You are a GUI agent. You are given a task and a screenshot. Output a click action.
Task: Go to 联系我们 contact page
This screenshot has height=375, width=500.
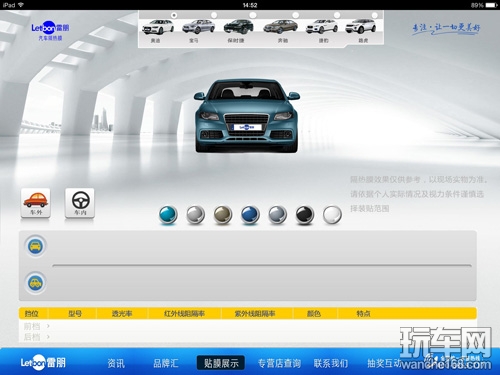[331, 363]
